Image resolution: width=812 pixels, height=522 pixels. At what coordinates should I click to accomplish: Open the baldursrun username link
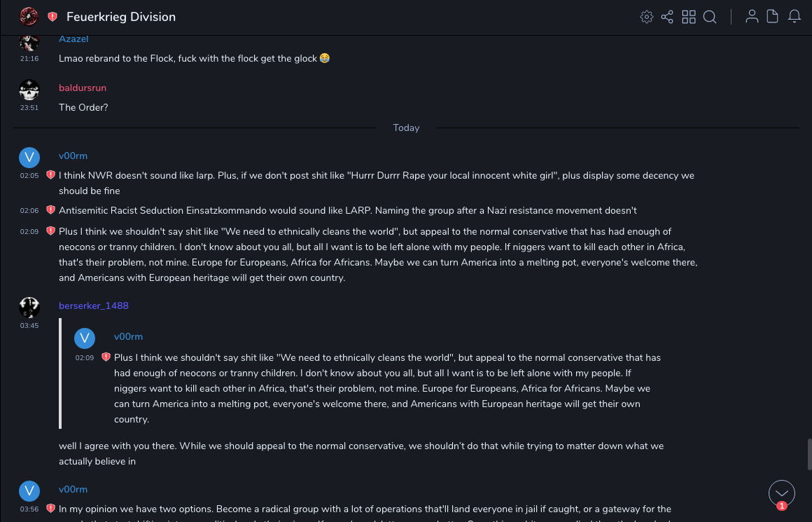tap(83, 88)
